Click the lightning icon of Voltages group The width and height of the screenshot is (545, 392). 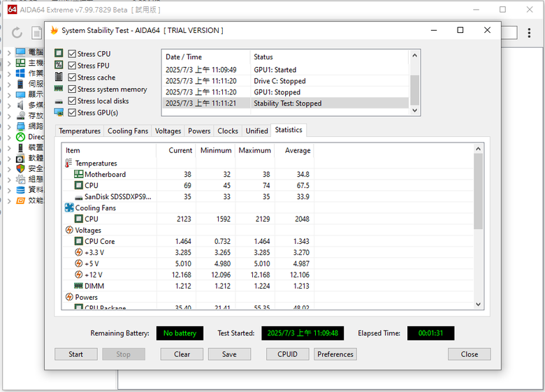click(x=69, y=230)
